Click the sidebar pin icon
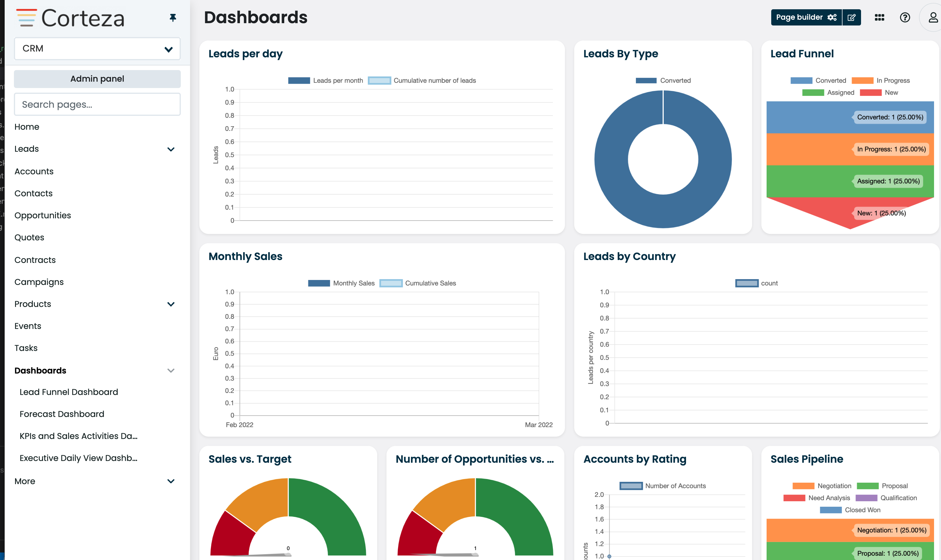Viewport: 941px width, 560px height. [x=173, y=17]
